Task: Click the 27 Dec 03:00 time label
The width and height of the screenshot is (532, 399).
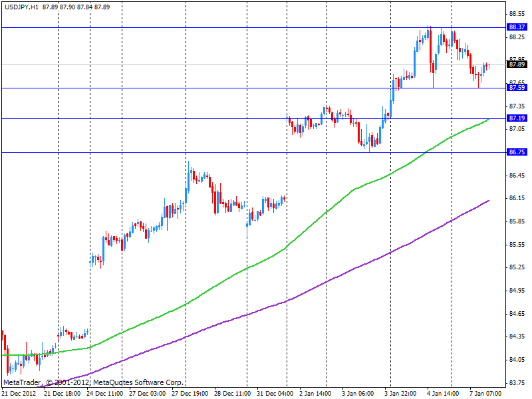Action: (147, 394)
